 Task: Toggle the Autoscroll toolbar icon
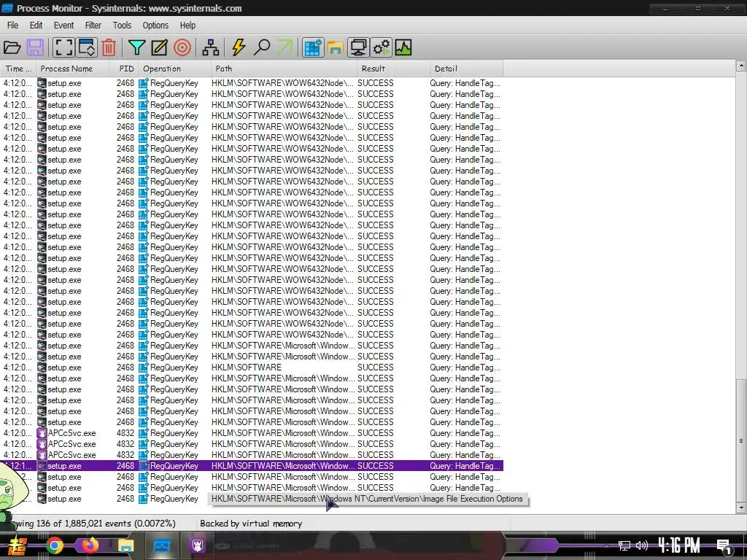[87, 47]
